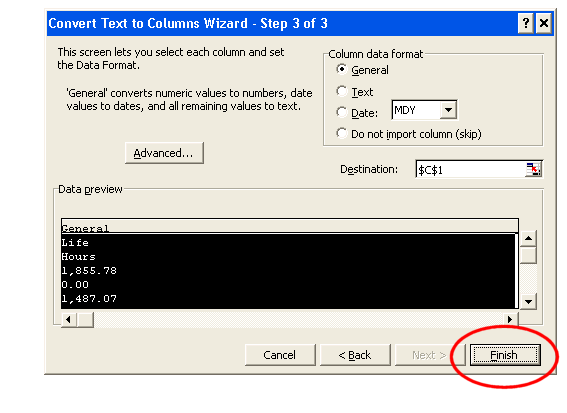Click the Finish button
Screen dimensions: 567x413
tap(505, 355)
